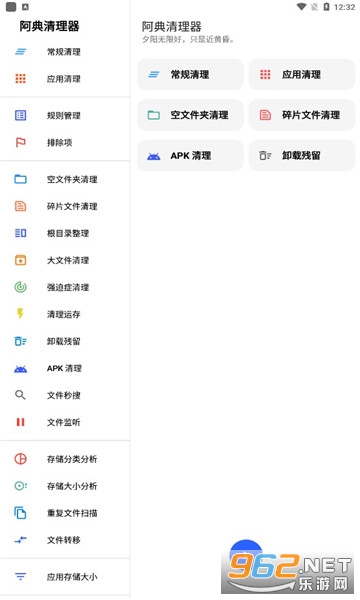Click the 碎片文件清理 document icon in the sidebar
Screen dimensions: 360x600
point(21,206)
